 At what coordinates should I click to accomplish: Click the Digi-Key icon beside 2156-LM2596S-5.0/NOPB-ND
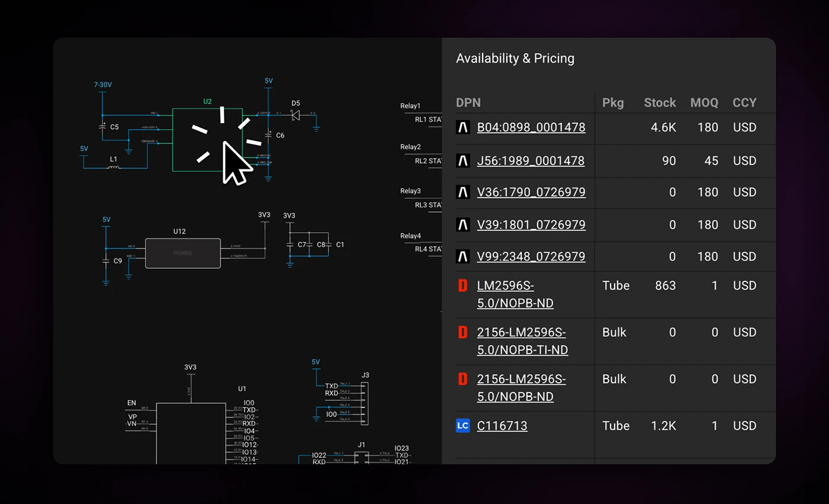point(464,379)
